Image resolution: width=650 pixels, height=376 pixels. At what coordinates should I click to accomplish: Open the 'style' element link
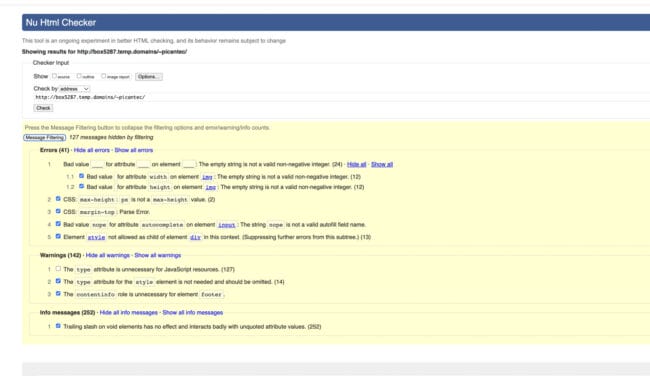96,237
